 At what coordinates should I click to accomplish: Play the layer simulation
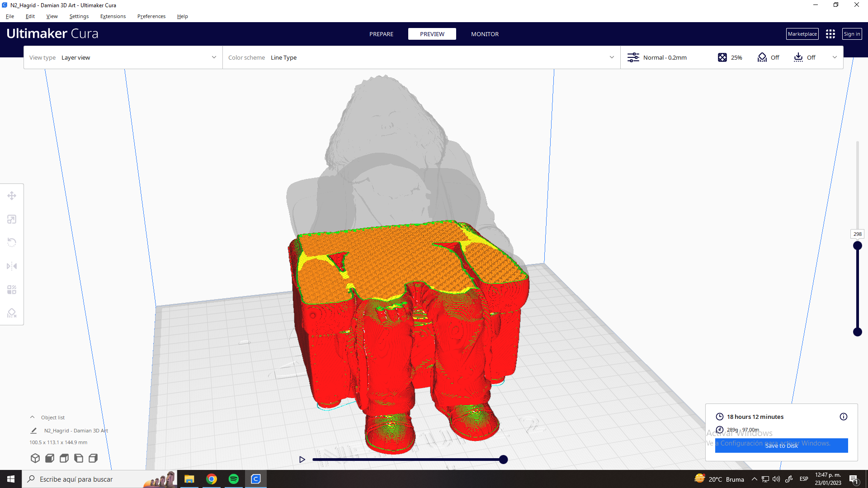point(302,460)
